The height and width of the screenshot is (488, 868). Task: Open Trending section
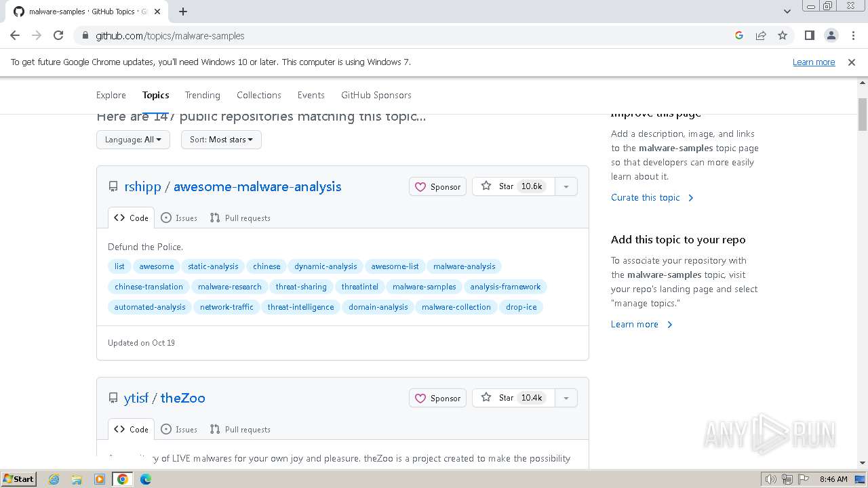coord(203,95)
